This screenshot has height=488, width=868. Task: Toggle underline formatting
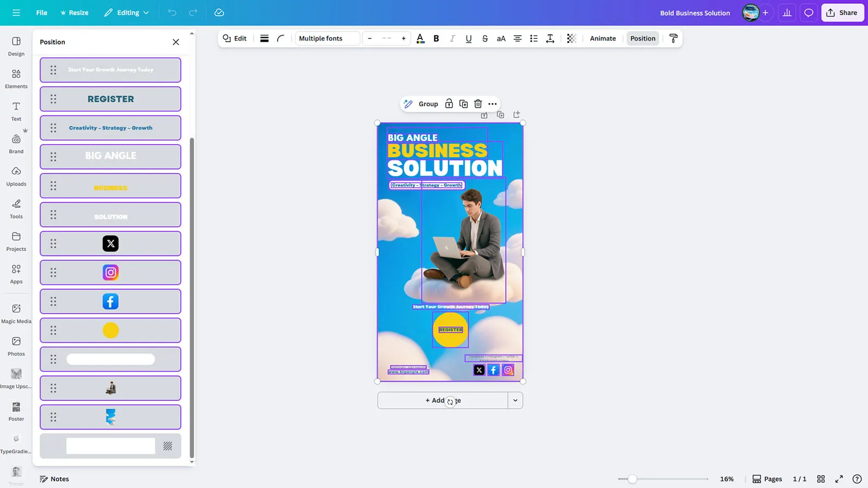click(468, 38)
